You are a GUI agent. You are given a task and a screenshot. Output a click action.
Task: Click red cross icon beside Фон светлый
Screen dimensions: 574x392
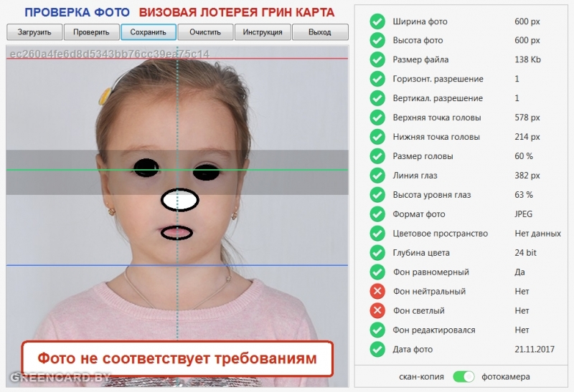377,311
